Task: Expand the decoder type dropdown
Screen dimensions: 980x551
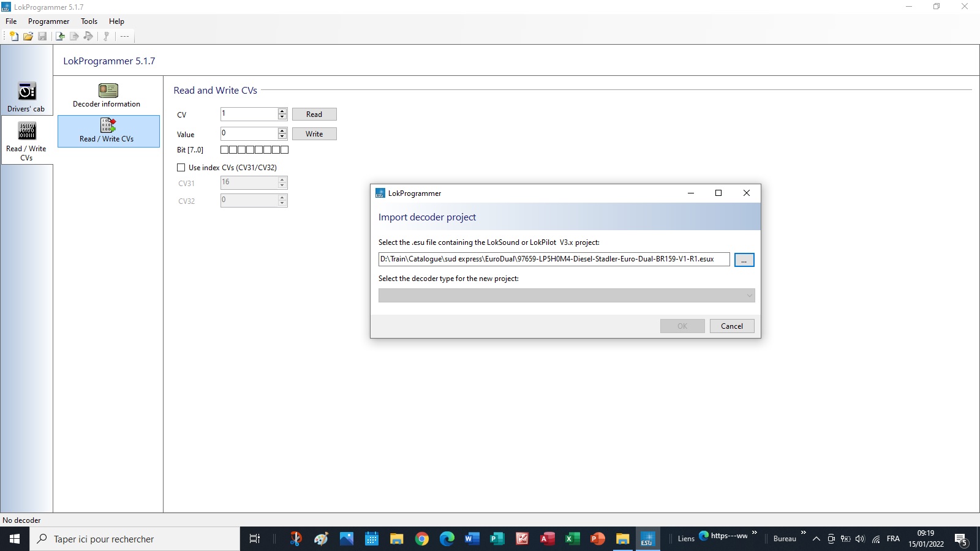Action: click(749, 296)
